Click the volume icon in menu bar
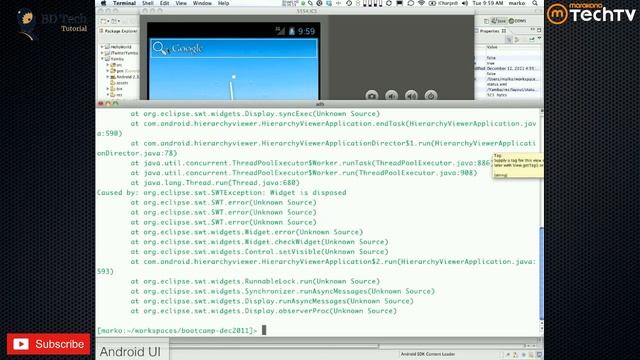Image resolution: width=640 pixels, height=360 pixels. click(x=464, y=3)
